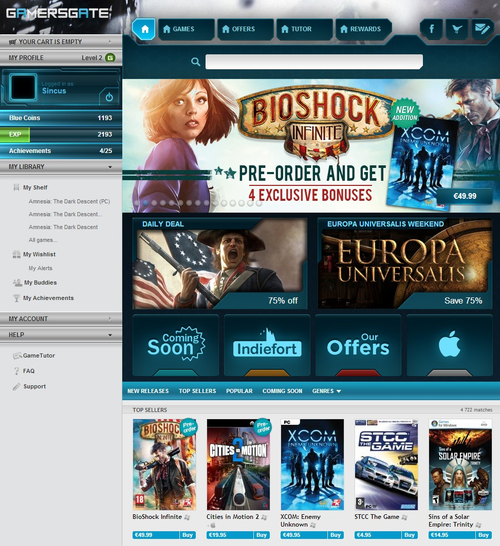Viewport: 500px width, 546px height.
Task: Click the green EXP progress bar
Action: point(15,134)
